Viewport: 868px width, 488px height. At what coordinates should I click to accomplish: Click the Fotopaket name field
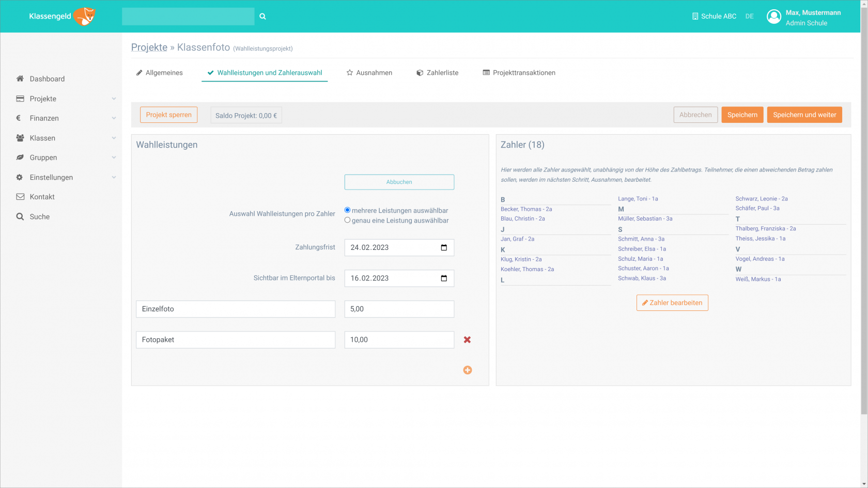236,340
